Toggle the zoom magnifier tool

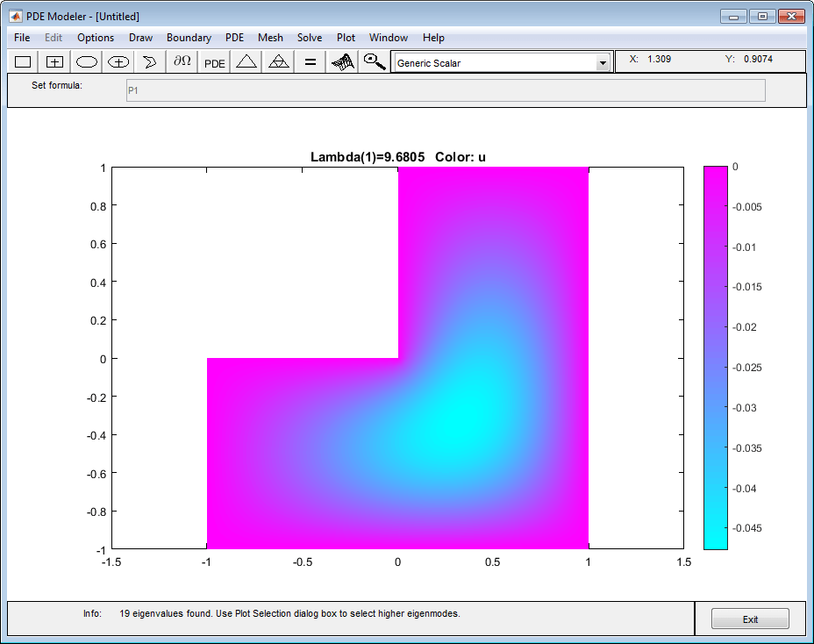click(x=374, y=61)
